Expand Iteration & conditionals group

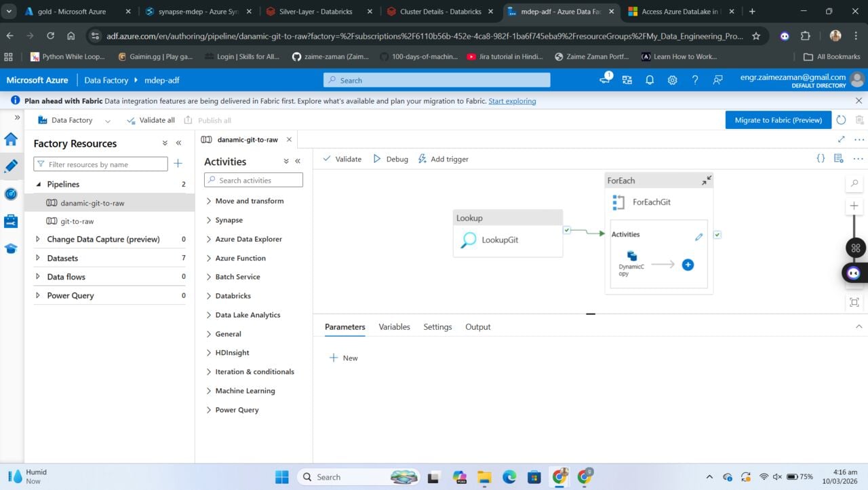[209, 372]
